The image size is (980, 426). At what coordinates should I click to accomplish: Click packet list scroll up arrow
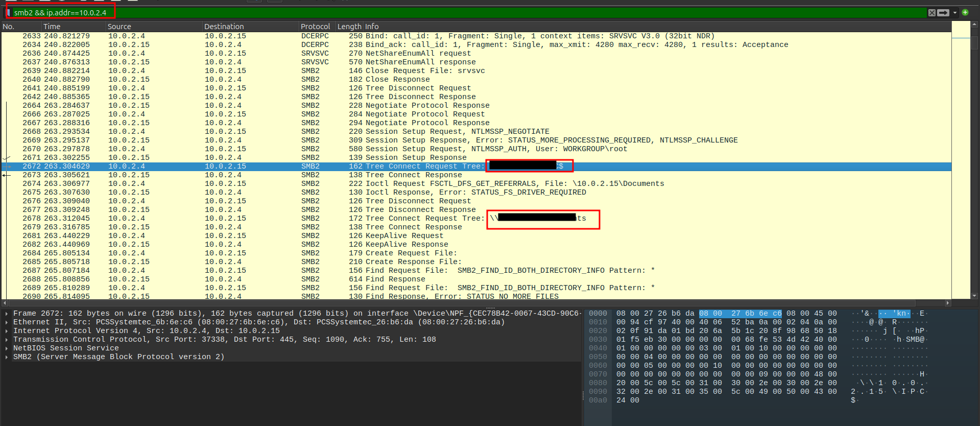pyautogui.click(x=974, y=24)
